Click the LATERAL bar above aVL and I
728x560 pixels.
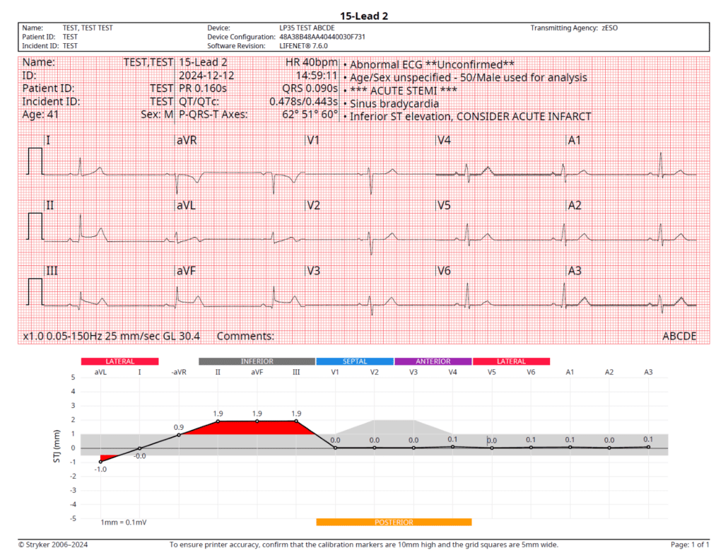click(x=119, y=361)
